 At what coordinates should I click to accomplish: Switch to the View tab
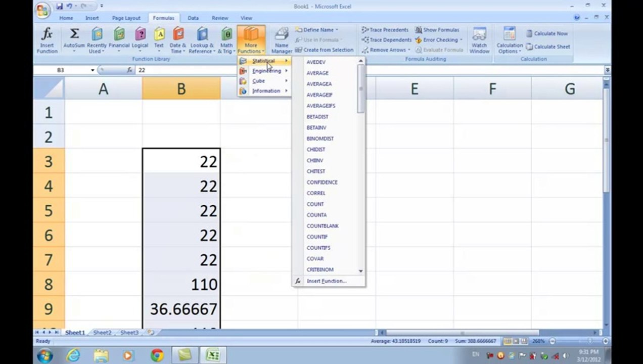pos(246,18)
